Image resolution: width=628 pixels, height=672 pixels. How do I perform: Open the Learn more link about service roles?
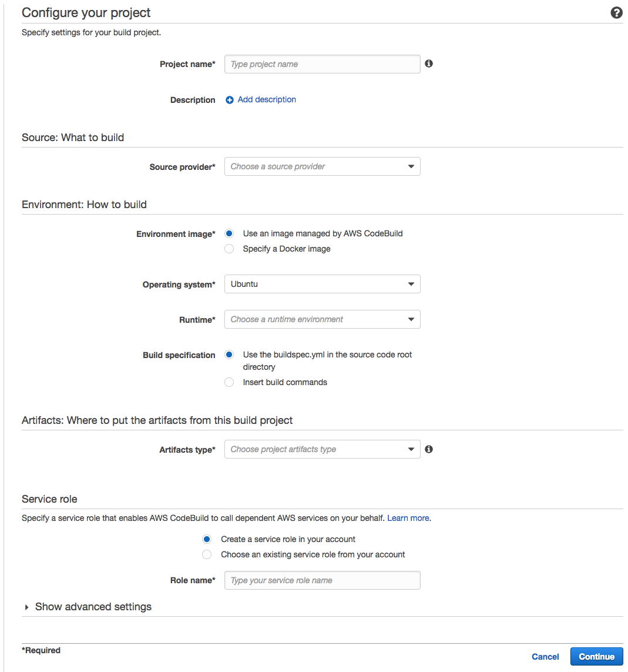(x=408, y=518)
